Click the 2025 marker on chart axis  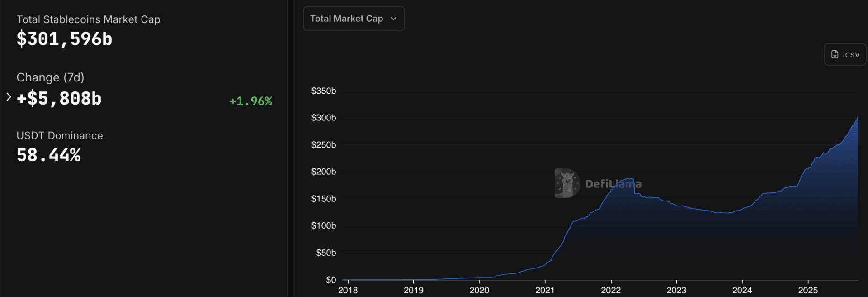(808, 290)
